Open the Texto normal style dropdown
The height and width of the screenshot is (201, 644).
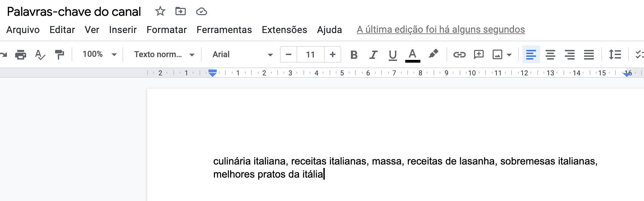[x=164, y=54]
